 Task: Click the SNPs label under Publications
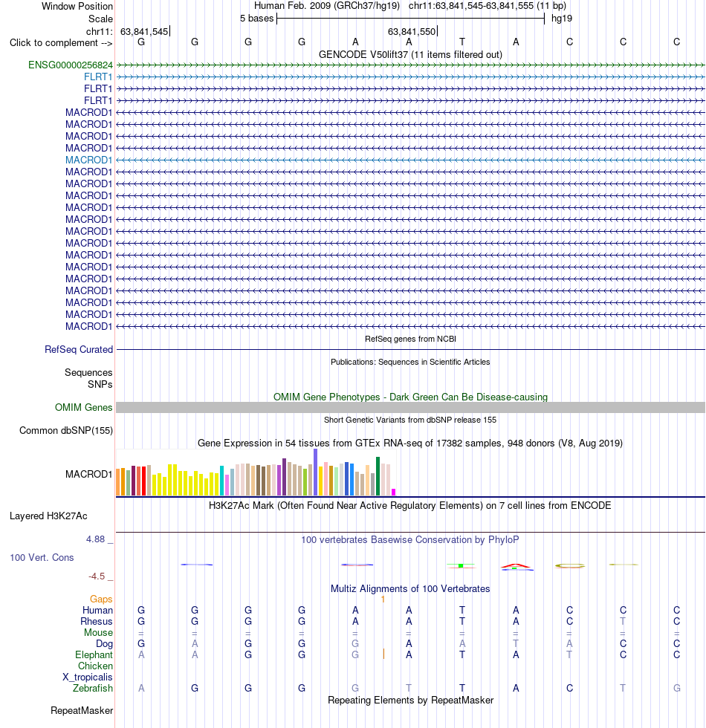click(x=100, y=385)
